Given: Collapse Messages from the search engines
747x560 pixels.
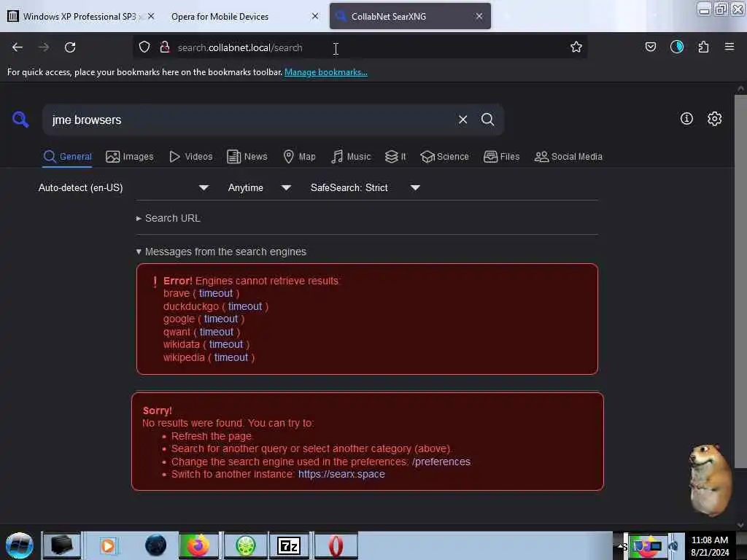Looking at the screenshot, I should [221, 252].
